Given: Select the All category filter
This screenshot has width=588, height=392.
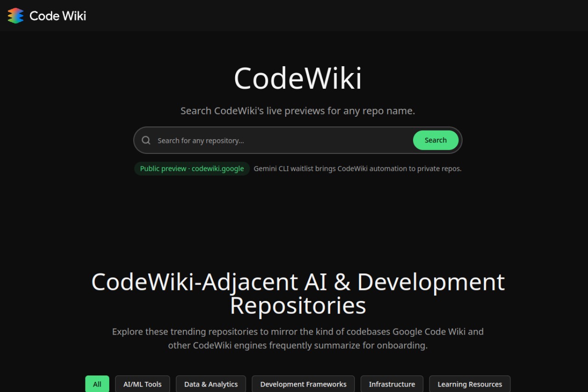Looking at the screenshot, I should [x=97, y=384].
